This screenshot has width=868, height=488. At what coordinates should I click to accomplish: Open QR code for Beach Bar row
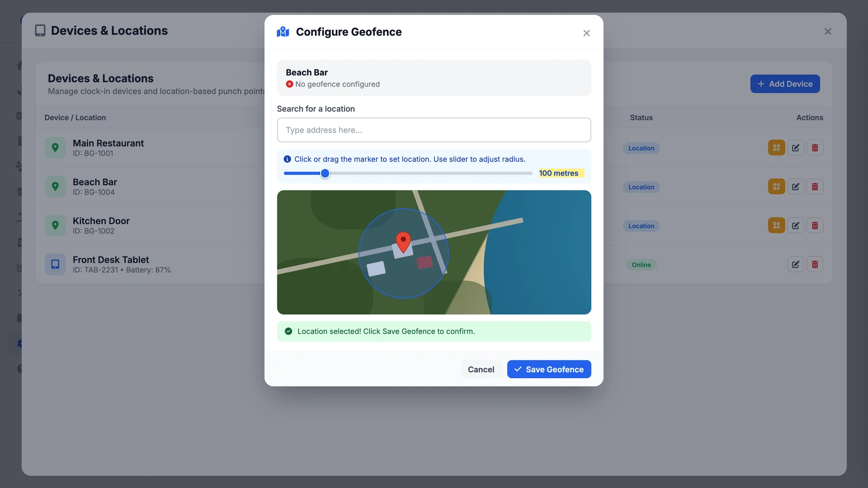click(x=776, y=187)
